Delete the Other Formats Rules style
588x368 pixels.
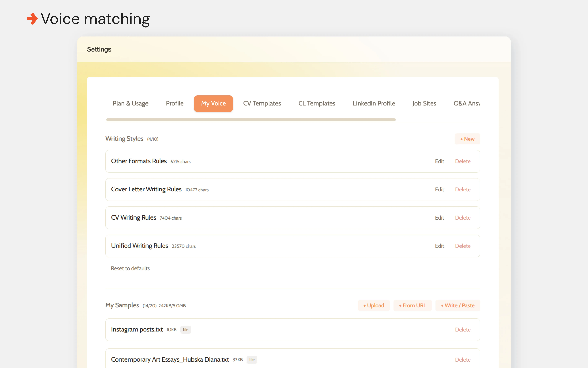(463, 161)
